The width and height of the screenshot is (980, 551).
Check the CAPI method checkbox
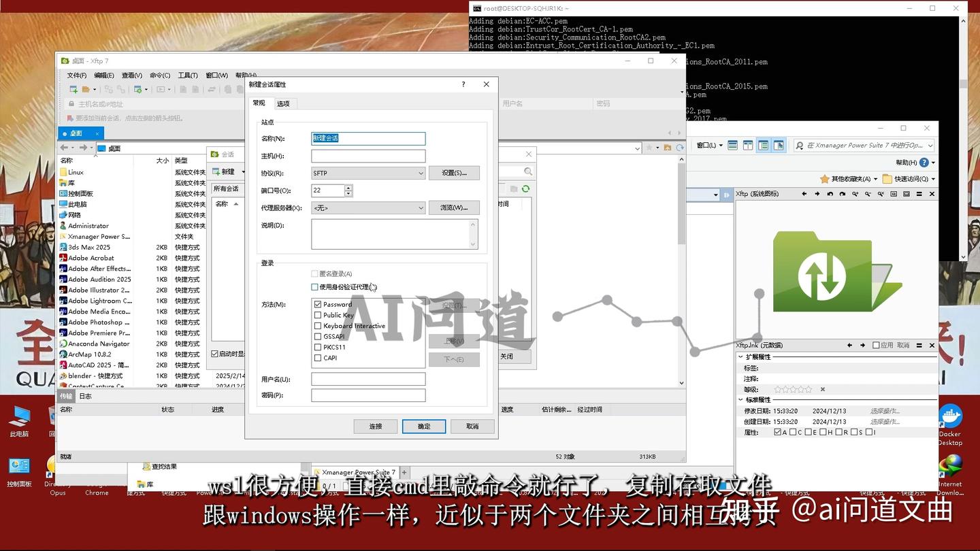(x=318, y=358)
